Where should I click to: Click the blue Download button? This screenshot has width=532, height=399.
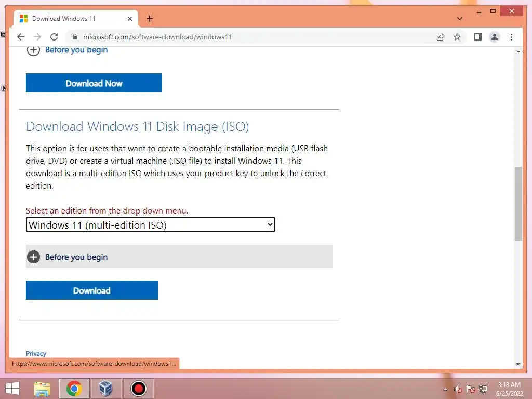(92, 290)
